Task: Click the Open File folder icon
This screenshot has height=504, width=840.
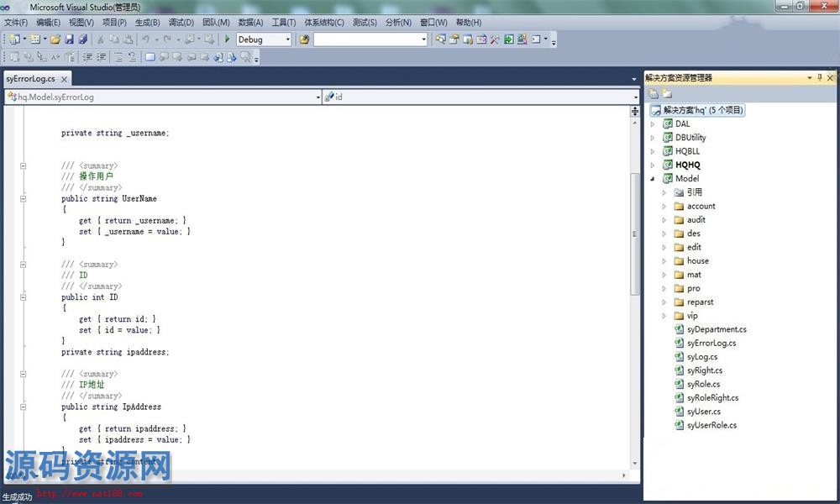Action: [x=55, y=39]
